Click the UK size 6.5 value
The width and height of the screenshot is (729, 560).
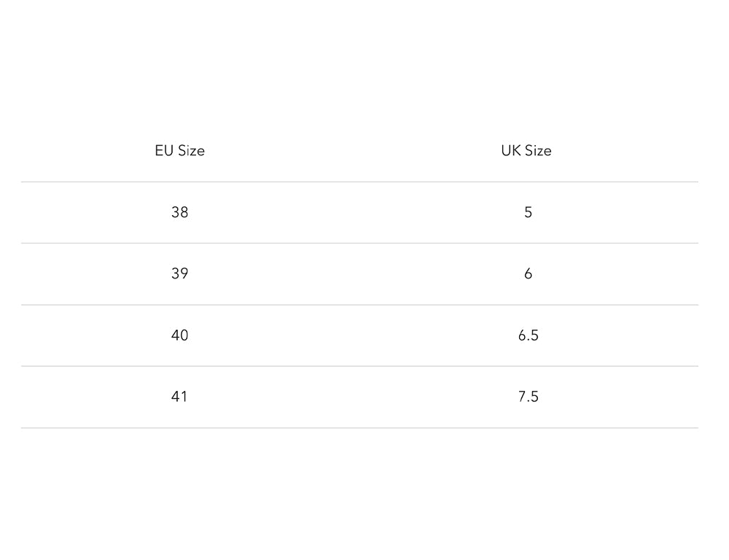(528, 335)
